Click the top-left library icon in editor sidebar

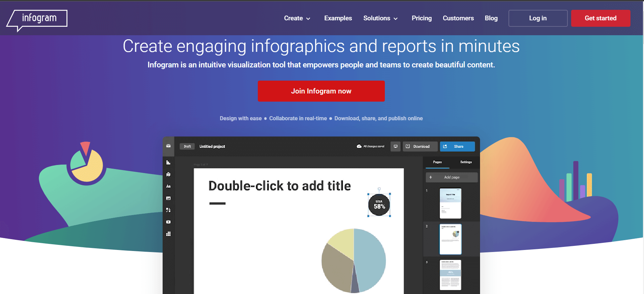coord(168,146)
